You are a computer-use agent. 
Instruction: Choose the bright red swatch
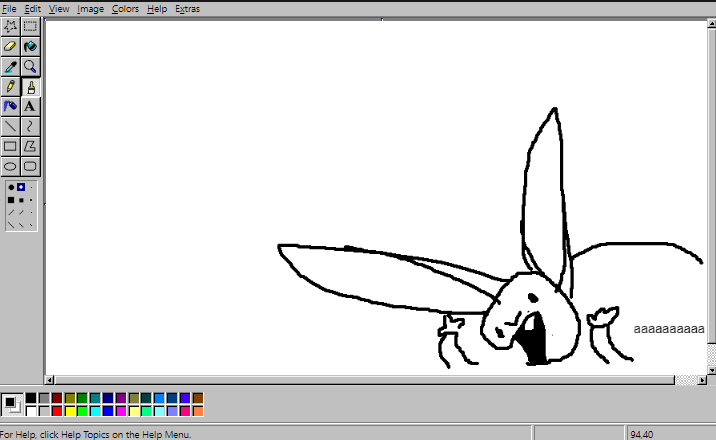pyautogui.click(x=57, y=411)
